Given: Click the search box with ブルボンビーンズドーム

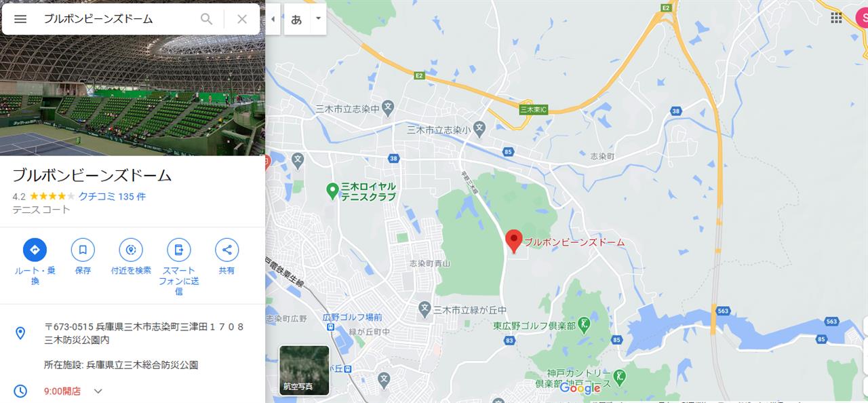Looking at the screenshot, I should (119, 19).
